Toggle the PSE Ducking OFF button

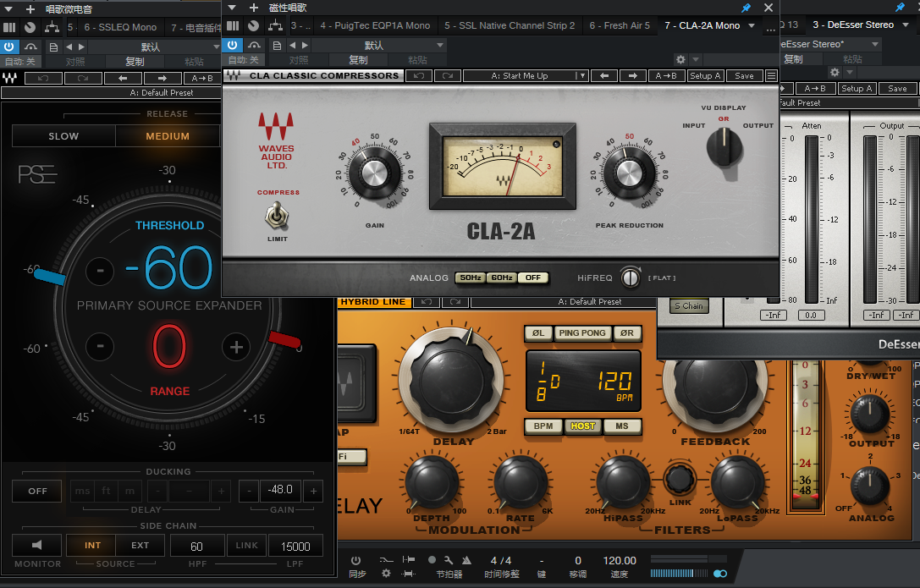point(37,491)
